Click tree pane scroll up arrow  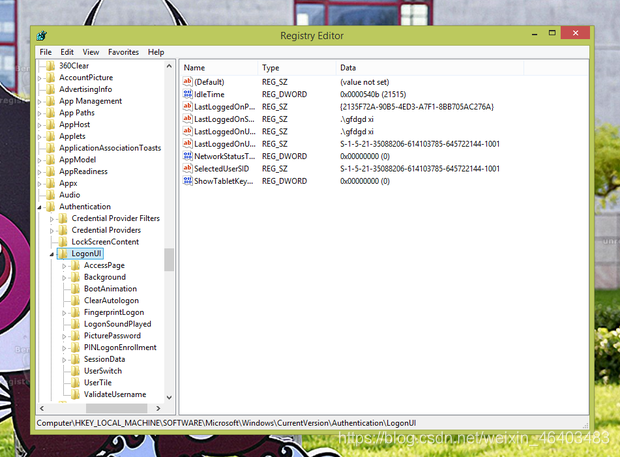(169, 66)
